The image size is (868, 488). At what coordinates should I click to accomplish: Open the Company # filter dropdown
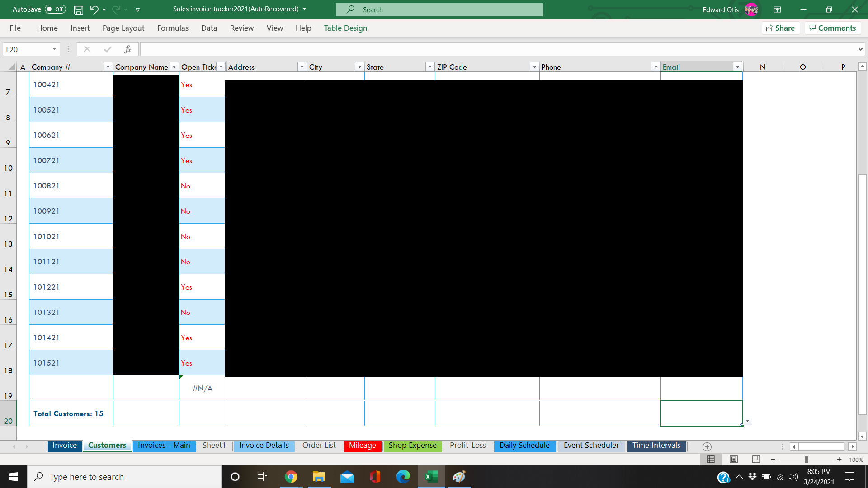point(108,67)
